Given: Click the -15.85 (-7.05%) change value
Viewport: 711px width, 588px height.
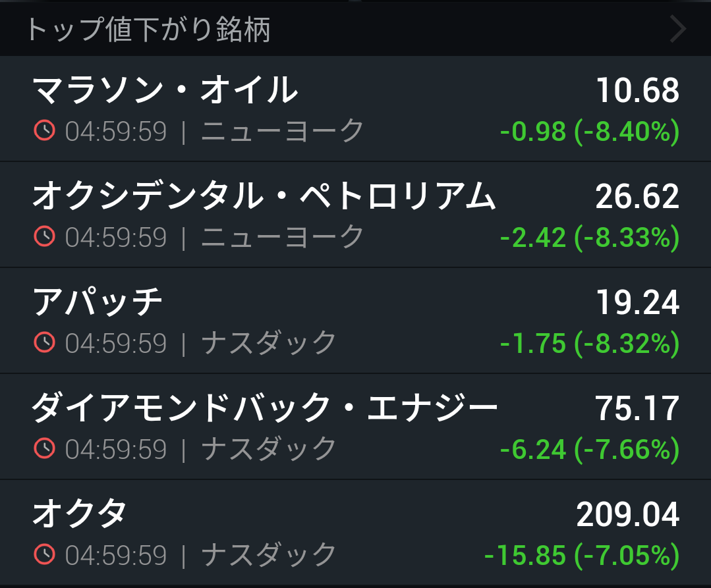Looking at the screenshot, I should click(582, 555).
